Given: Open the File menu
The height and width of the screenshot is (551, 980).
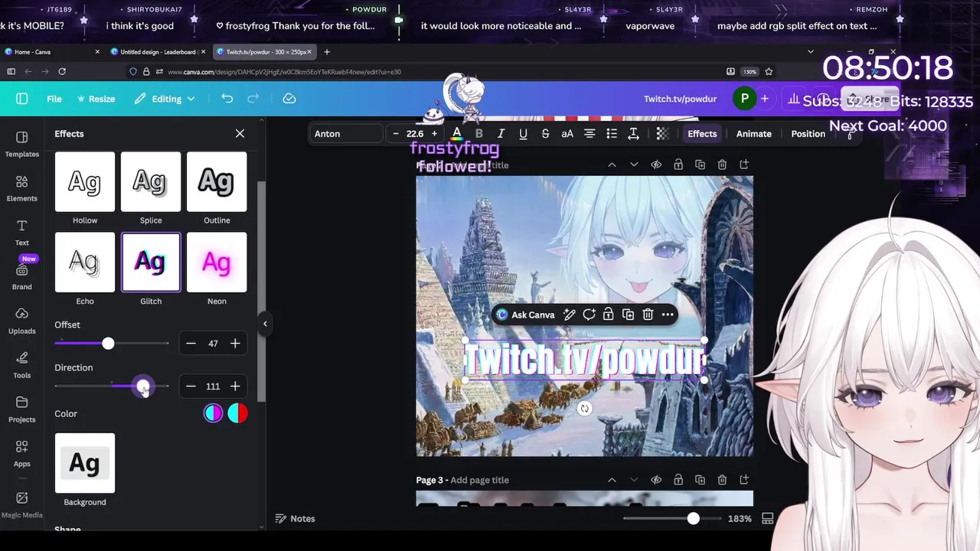Looking at the screenshot, I should (x=54, y=99).
